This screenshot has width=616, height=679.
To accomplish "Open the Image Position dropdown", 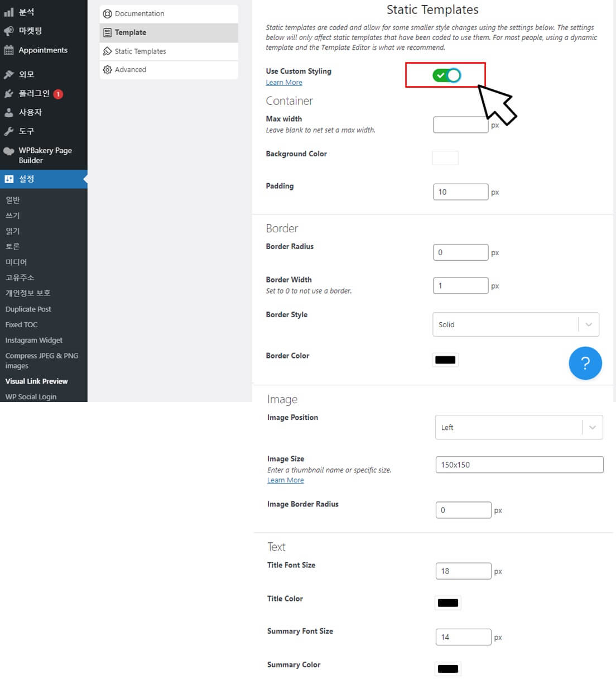I will 519,427.
